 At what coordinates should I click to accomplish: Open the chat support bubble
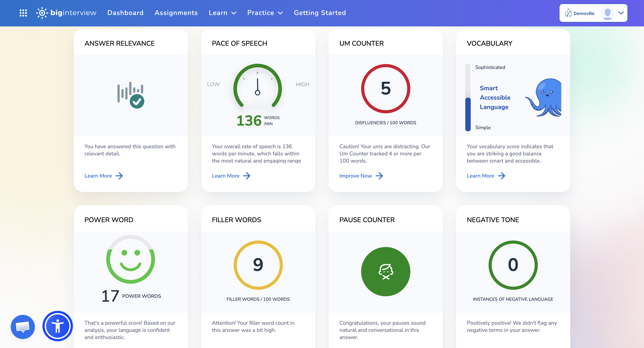click(23, 327)
